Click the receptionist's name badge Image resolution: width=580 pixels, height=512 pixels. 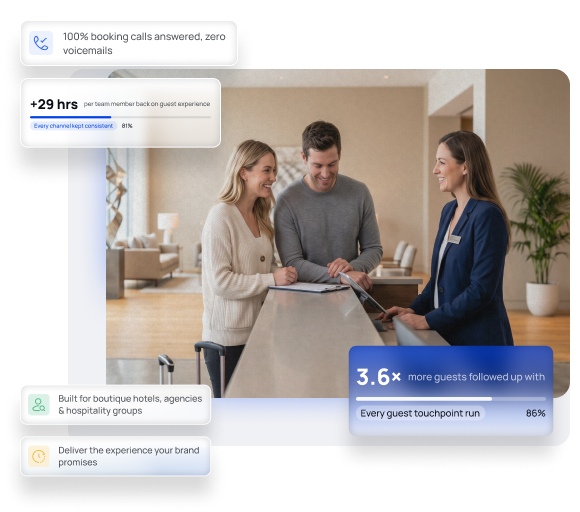coord(455,239)
